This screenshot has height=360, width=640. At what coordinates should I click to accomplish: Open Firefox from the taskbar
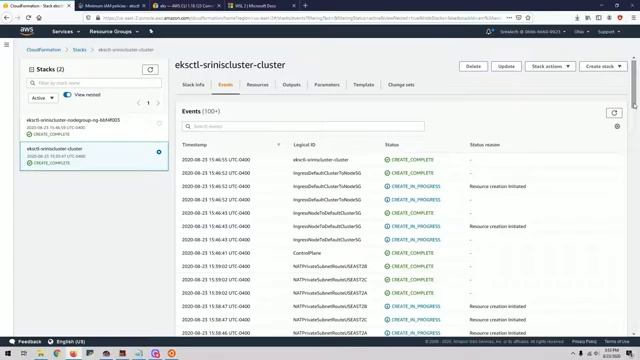coord(73,353)
